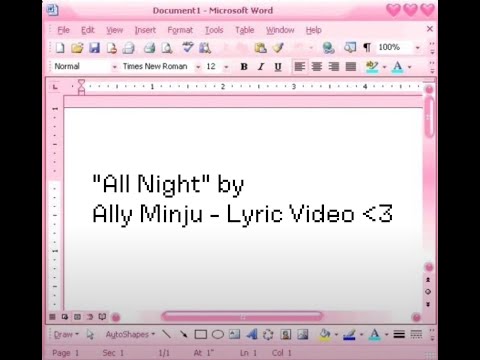Toggle Show/Hide paragraph marks
Viewport: 480px width, 360px height.
pyautogui.click(x=367, y=48)
